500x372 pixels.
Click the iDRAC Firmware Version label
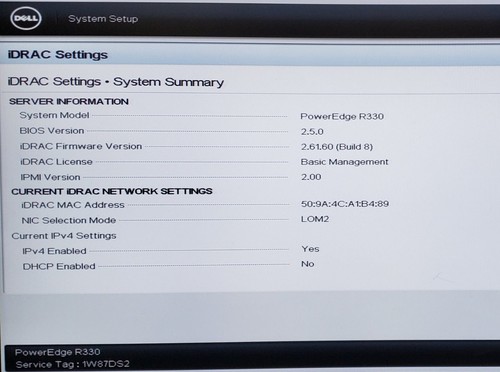click(x=81, y=146)
